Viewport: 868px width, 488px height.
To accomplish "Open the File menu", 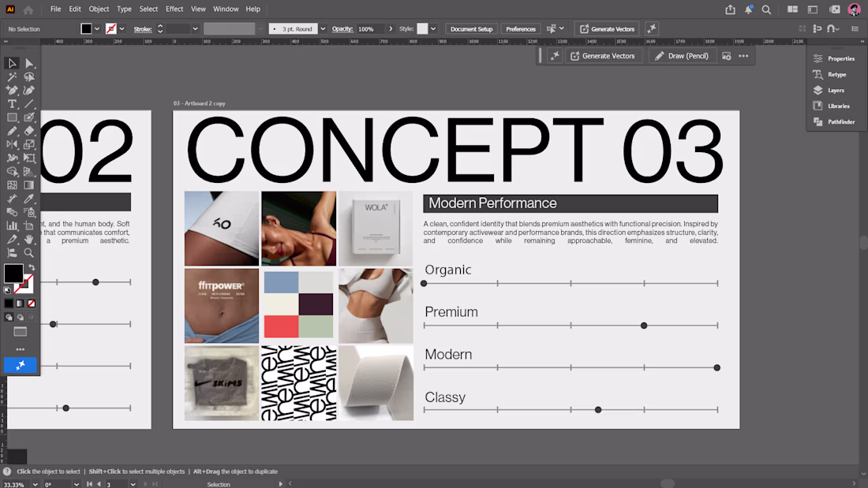I will (x=55, y=9).
